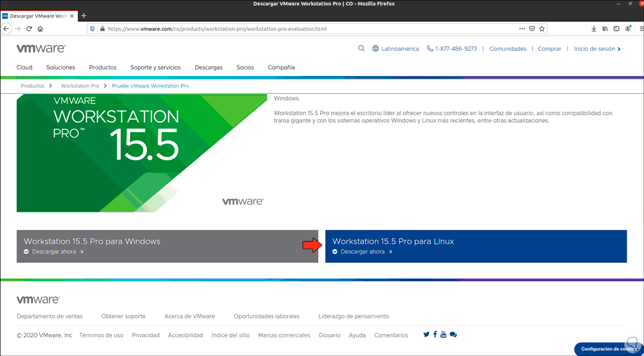This screenshot has width=644, height=356.
Task: Expand Inicio de sesión chevron
Action: 619,49
